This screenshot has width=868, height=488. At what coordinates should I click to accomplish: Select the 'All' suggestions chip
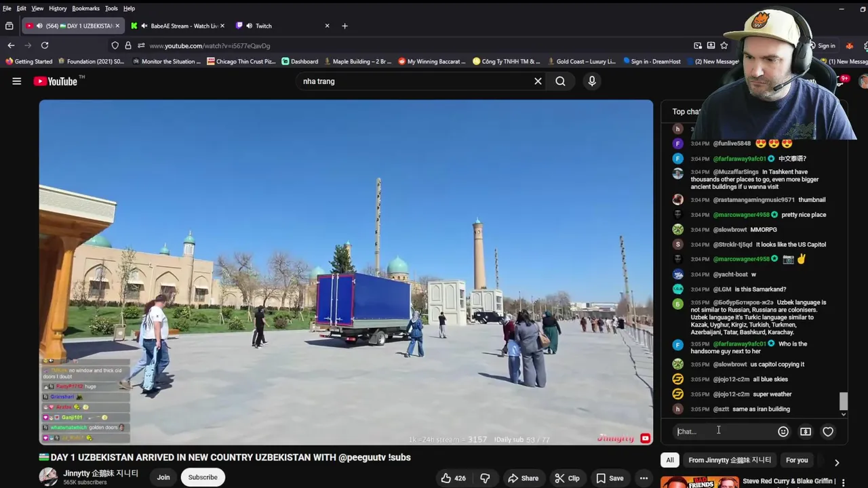pyautogui.click(x=670, y=460)
